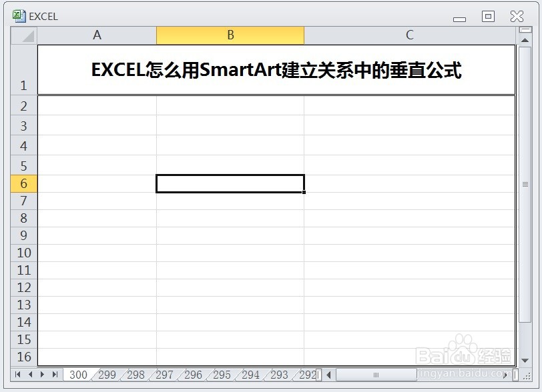The image size is (542, 392).
Task: Click the selected cell B6
Action: [x=230, y=184]
